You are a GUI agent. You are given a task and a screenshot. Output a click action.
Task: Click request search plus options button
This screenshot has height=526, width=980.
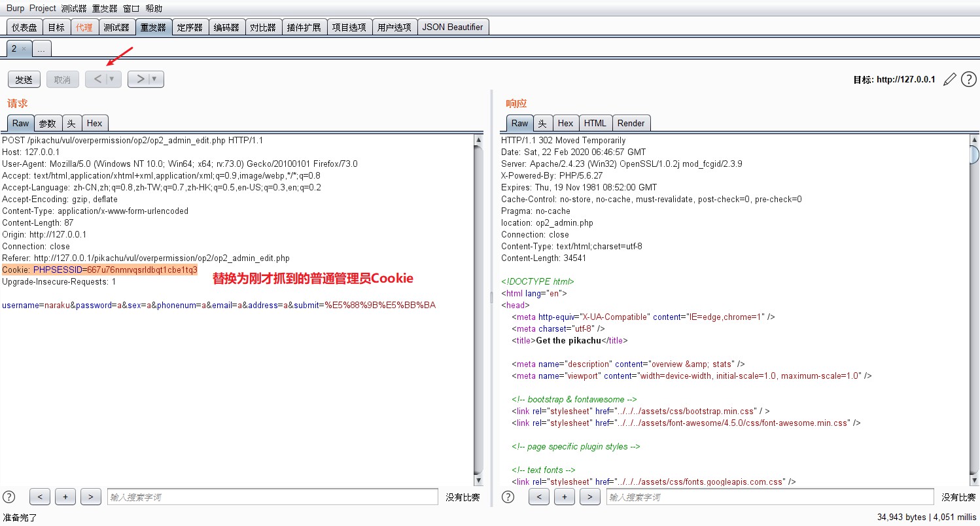pyautogui.click(x=65, y=497)
